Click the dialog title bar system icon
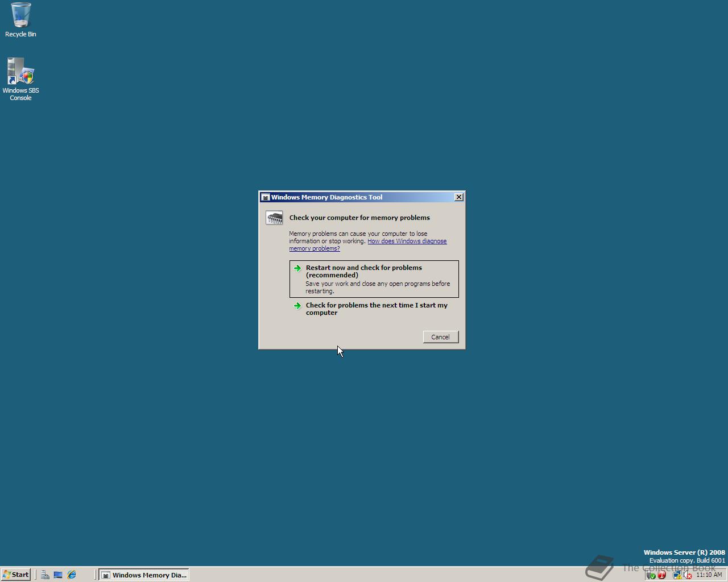728x582 pixels. click(266, 197)
